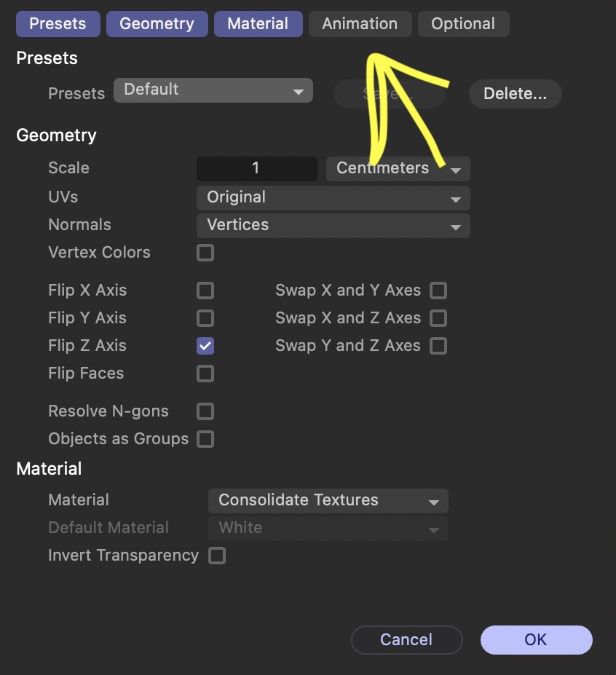Viewport: 616px width, 675px height.
Task: Turn on Resolve N-gons
Action: 205,411
